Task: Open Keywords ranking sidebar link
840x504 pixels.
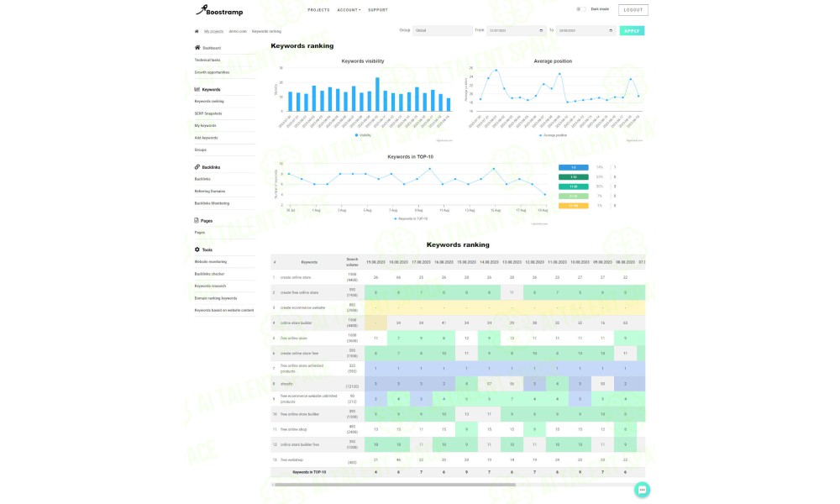Action: (209, 102)
